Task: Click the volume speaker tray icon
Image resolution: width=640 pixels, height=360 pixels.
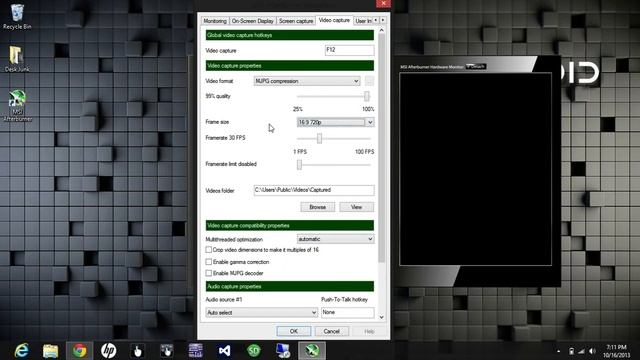Action: [x=592, y=351]
